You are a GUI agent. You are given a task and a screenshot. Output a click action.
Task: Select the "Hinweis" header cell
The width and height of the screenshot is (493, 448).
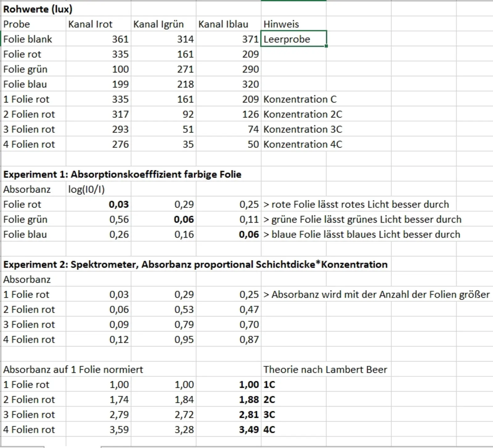click(x=281, y=24)
